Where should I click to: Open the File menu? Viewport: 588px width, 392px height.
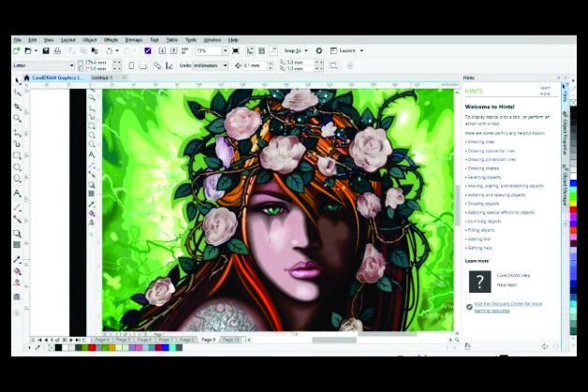[18, 39]
